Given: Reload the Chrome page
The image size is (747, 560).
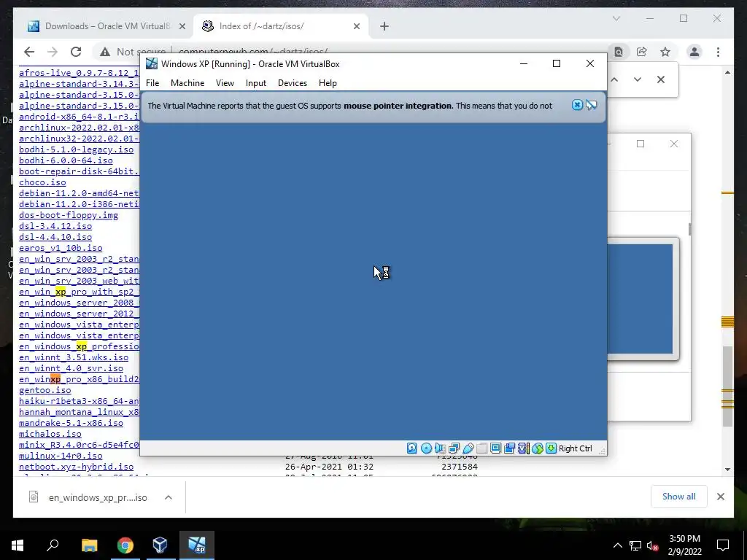Looking at the screenshot, I should pos(76,52).
